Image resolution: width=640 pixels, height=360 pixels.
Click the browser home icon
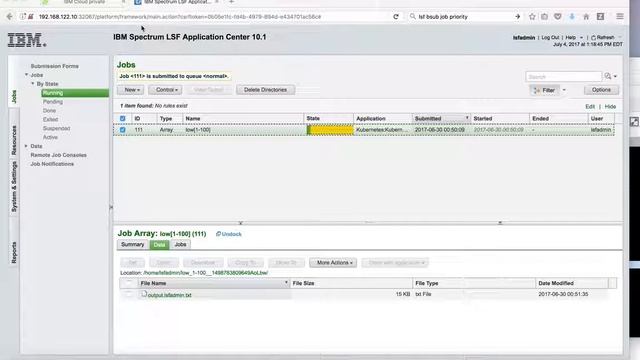tap(586, 17)
